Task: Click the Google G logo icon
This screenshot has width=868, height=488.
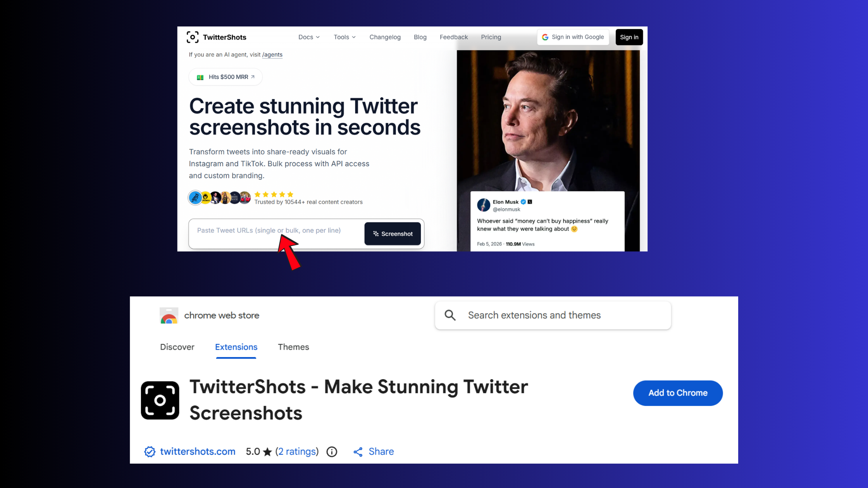Action: point(545,37)
